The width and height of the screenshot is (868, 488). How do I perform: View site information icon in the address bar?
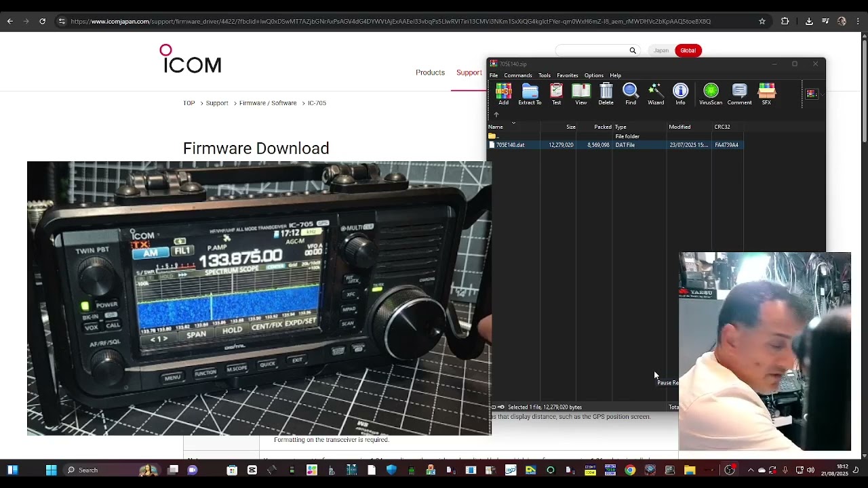(x=62, y=22)
